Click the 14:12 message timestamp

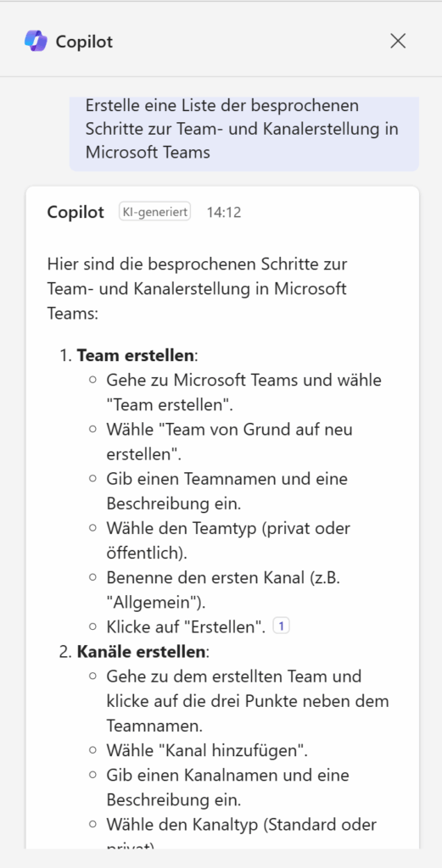224,212
